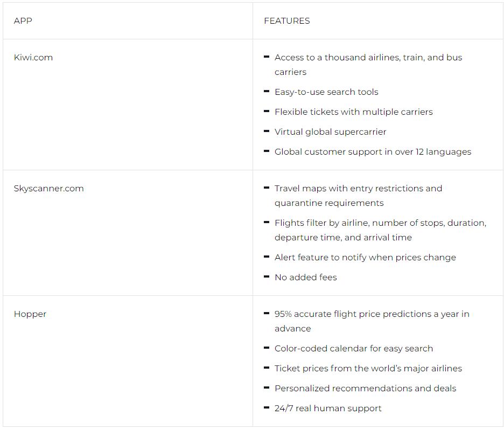The image size is (504, 429).
Task: Click bullet dash before 'Easy-to-use search tools'
Action: coord(267,92)
